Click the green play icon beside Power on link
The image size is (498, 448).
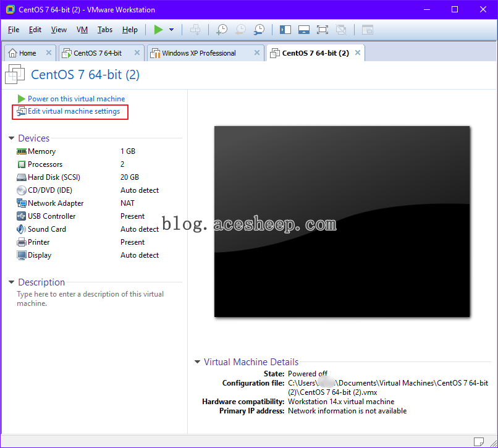coord(21,99)
